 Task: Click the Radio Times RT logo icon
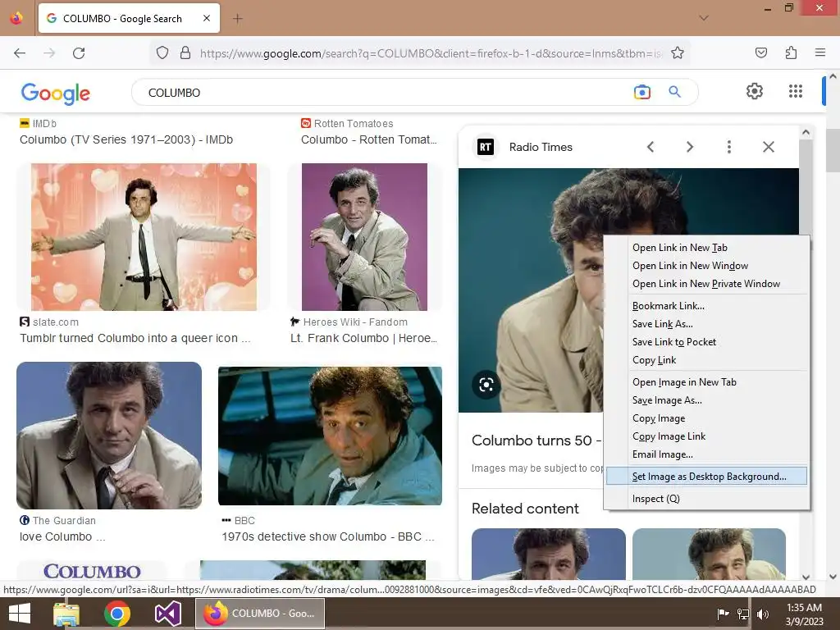(486, 147)
